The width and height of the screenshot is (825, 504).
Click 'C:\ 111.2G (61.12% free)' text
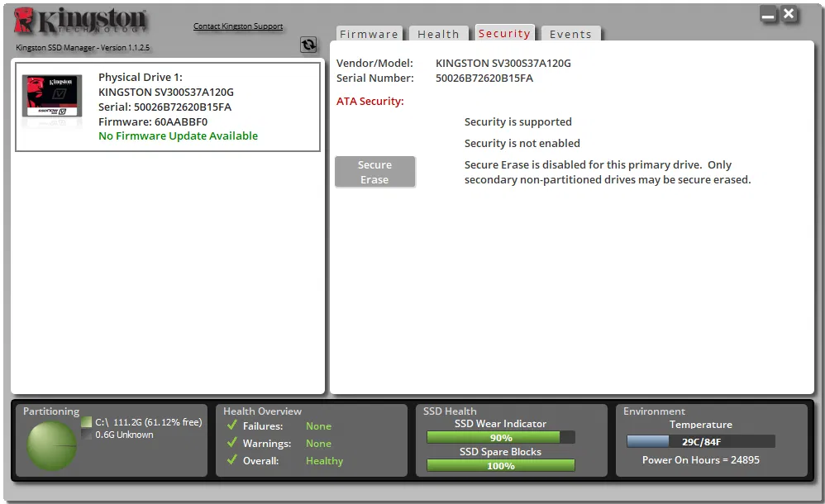pyautogui.click(x=148, y=422)
